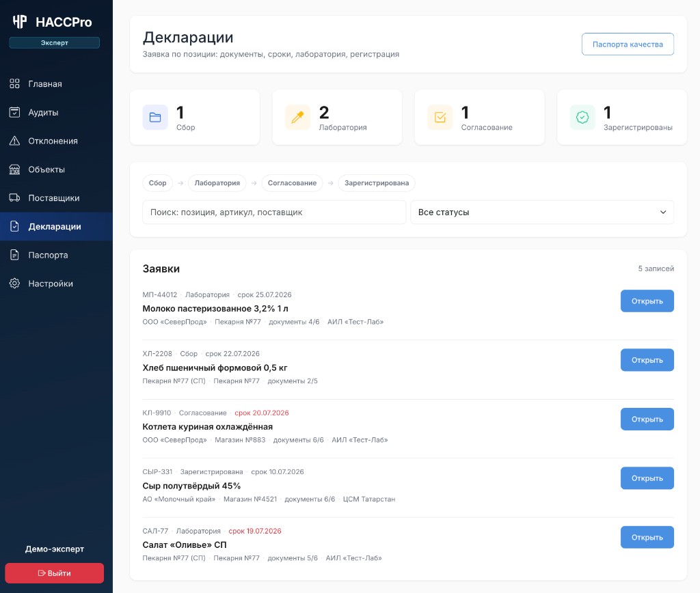Open the Сыр полутвёрдый 45% request
The height and width of the screenshot is (593, 700).
[647, 478]
